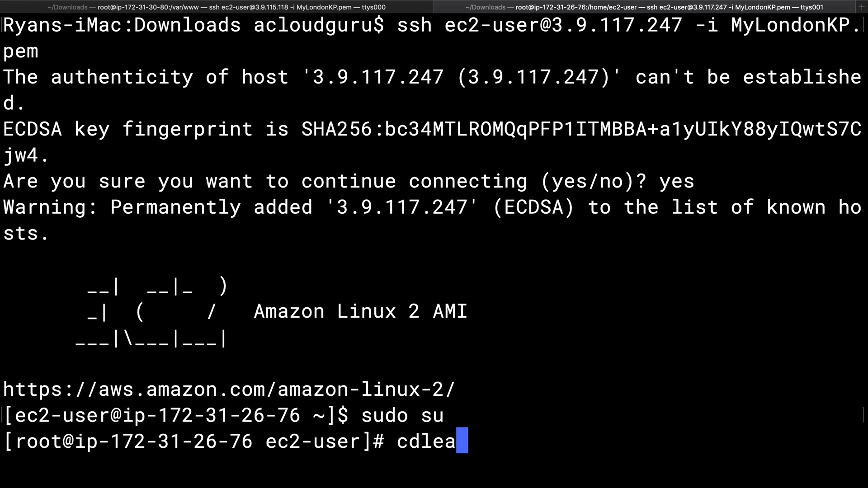The height and width of the screenshot is (488, 868).
Task: Click the typed 'yes' response
Action: click(676, 182)
